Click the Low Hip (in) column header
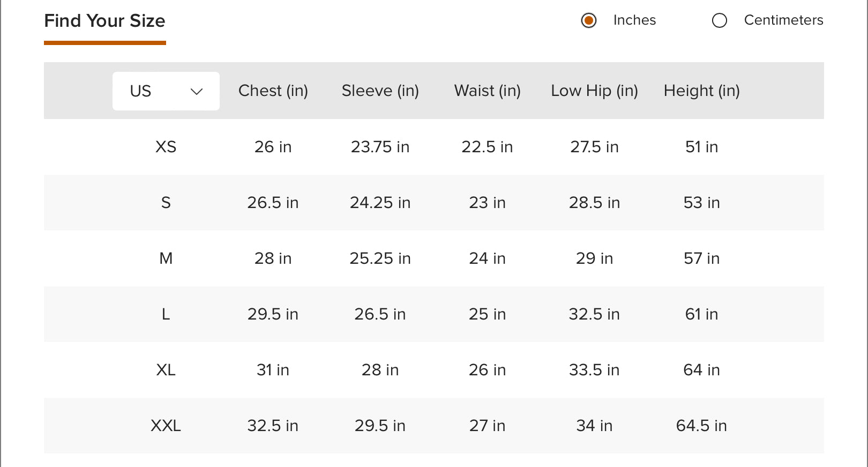This screenshot has height=467, width=868. 594,91
